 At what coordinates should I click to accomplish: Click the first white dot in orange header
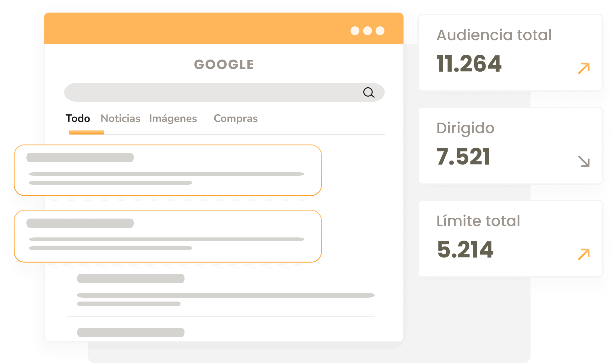pyautogui.click(x=355, y=31)
